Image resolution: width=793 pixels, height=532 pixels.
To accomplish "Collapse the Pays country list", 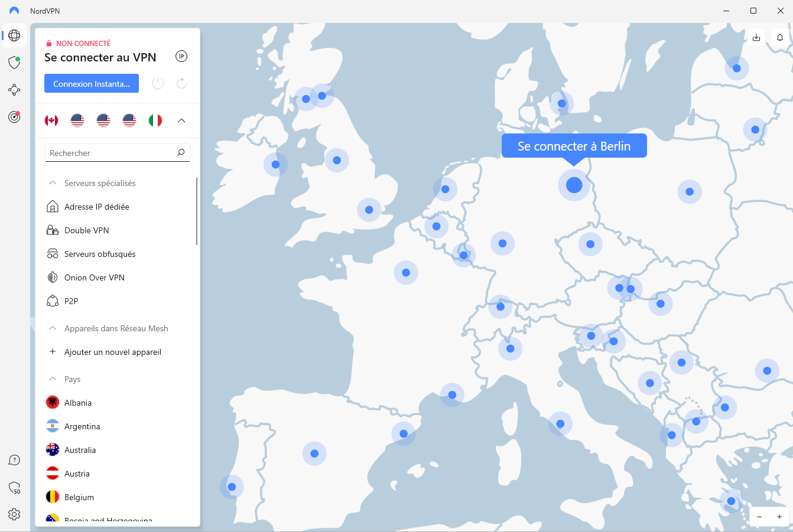I will (53, 379).
